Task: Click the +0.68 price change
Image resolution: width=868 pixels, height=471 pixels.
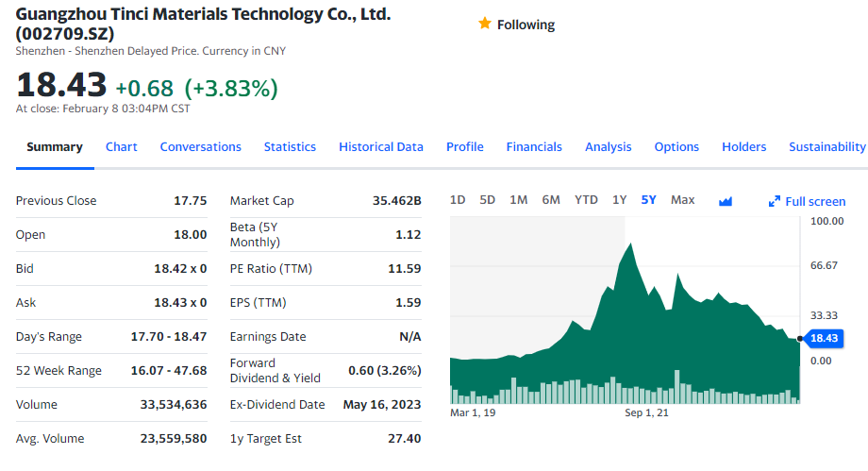Action: (x=144, y=89)
